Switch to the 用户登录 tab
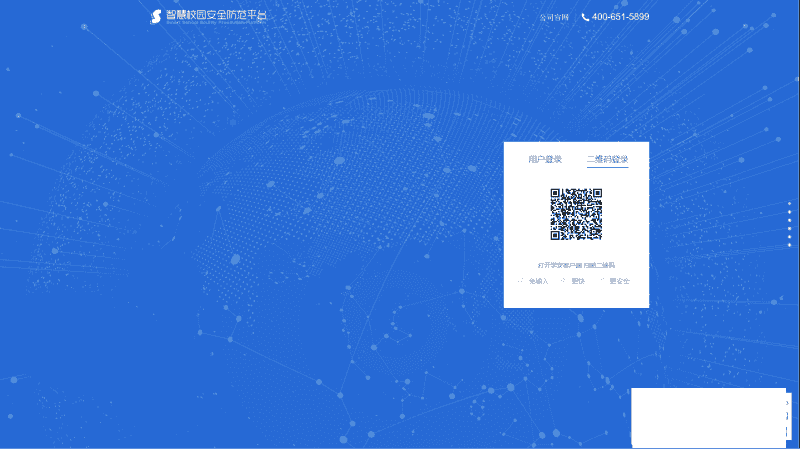Screen dimensions: 800x450 [545, 159]
